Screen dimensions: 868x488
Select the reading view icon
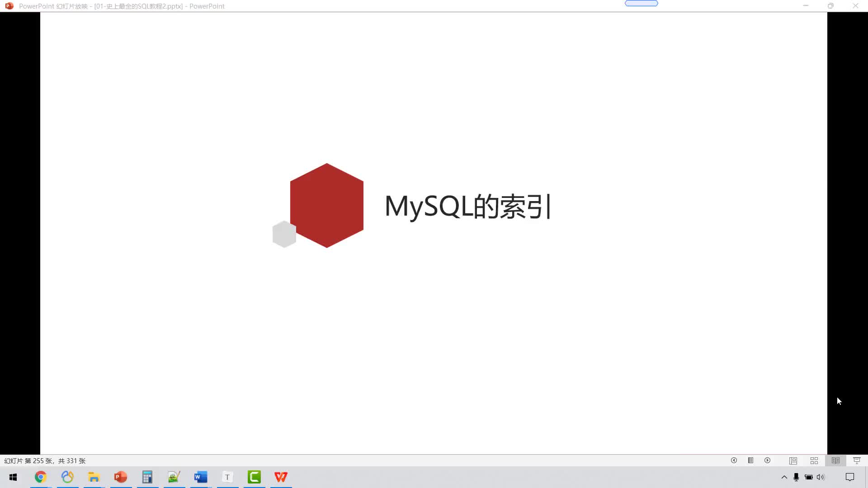(835, 460)
